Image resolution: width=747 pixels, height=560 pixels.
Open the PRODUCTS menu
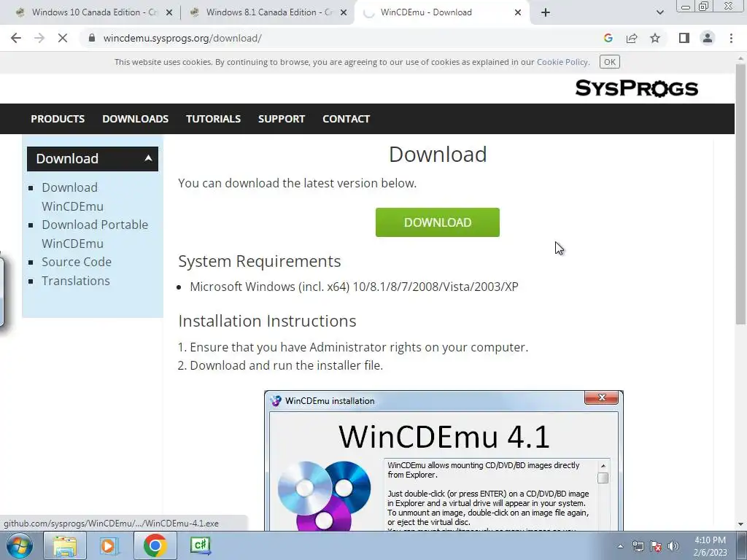[x=58, y=119]
